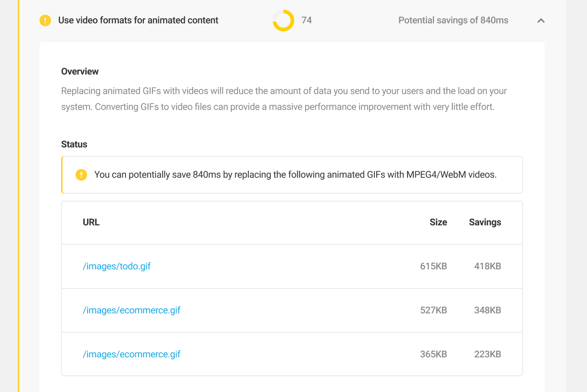587x392 pixels.
Task: Click the 615KB size value for todo.gif
Action: [x=434, y=266]
